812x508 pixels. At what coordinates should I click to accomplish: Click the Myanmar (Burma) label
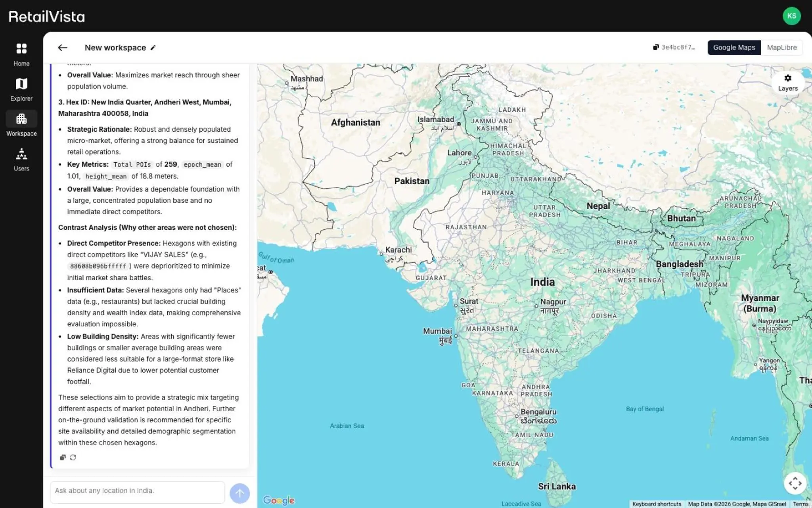coord(760,303)
